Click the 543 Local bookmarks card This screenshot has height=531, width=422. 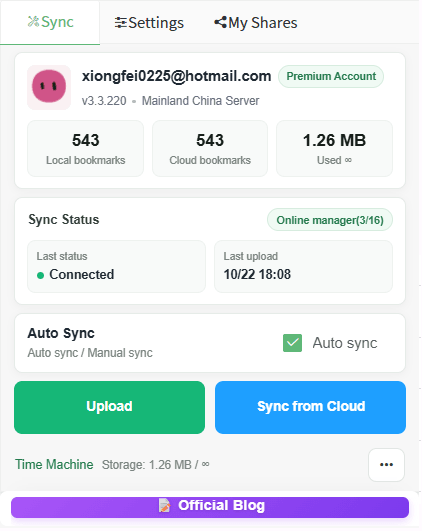85,148
